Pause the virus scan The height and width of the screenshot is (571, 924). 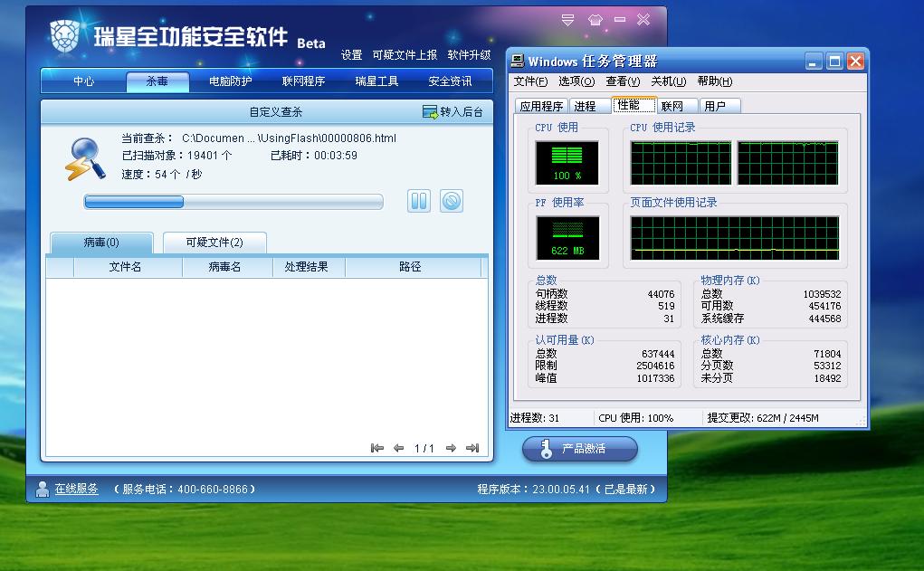pos(419,201)
